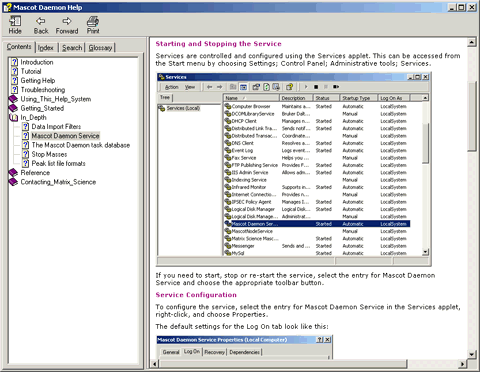Open the Glossary tab
Image resolution: width=480 pixels, height=372 pixels.
[x=100, y=48]
